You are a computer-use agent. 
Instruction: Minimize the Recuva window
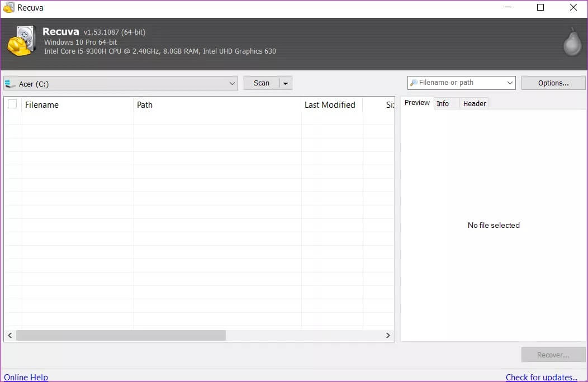(508, 7)
